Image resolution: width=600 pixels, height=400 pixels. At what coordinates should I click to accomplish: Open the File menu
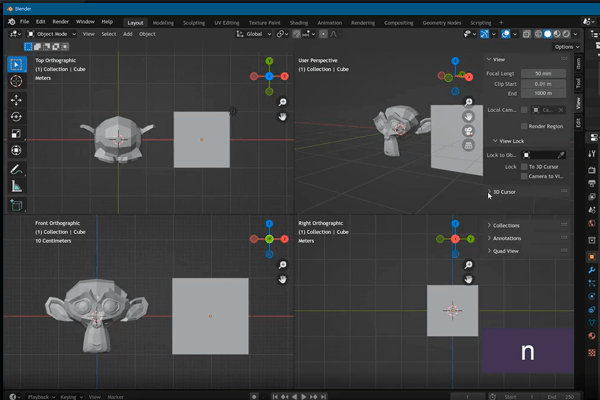24,22
